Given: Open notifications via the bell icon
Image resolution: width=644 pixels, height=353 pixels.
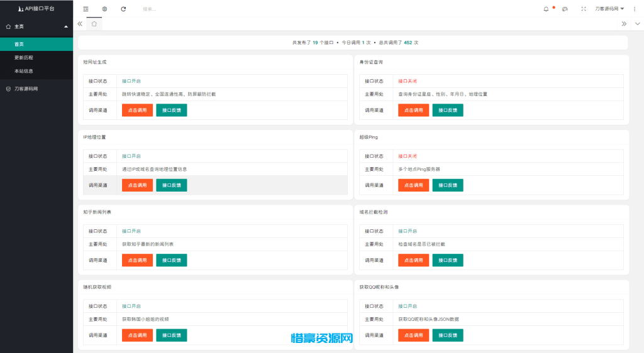Looking at the screenshot, I should click(546, 9).
